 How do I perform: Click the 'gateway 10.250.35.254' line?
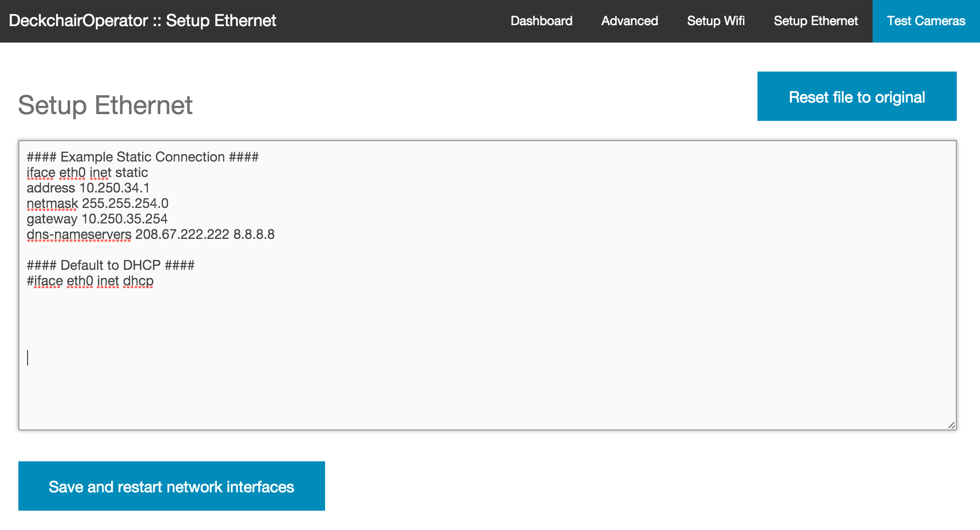tap(97, 219)
